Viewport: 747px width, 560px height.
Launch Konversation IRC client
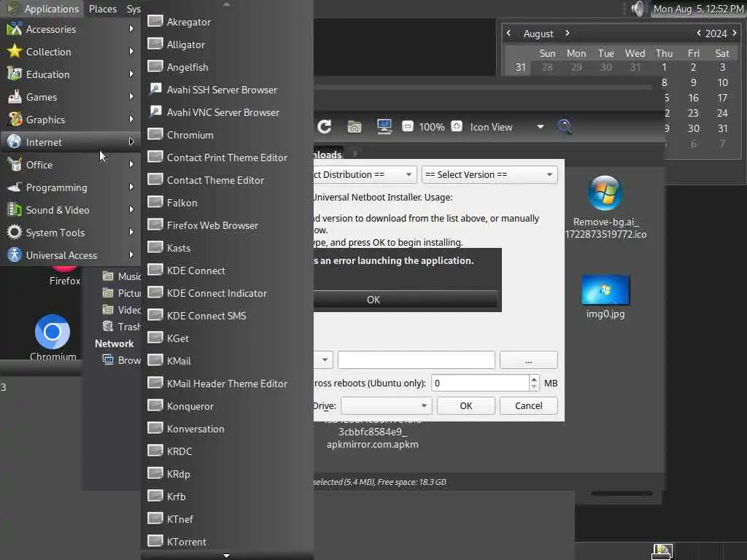[x=227, y=429]
